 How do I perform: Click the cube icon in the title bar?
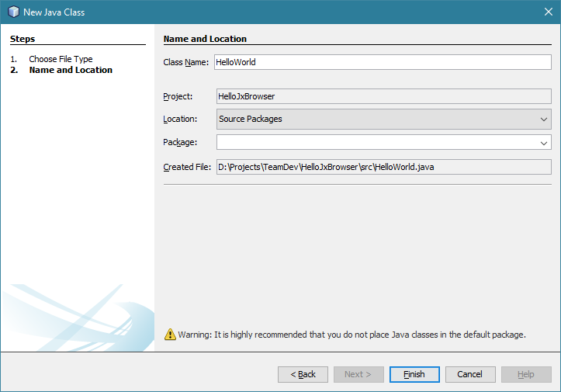point(13,12)
